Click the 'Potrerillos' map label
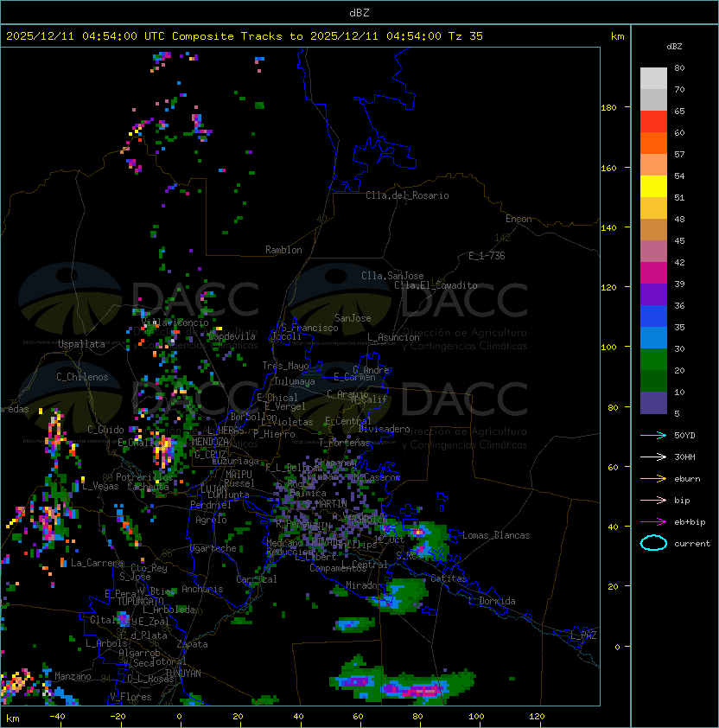The width and height of the screenshot is (719, 728). coord(144,477)
